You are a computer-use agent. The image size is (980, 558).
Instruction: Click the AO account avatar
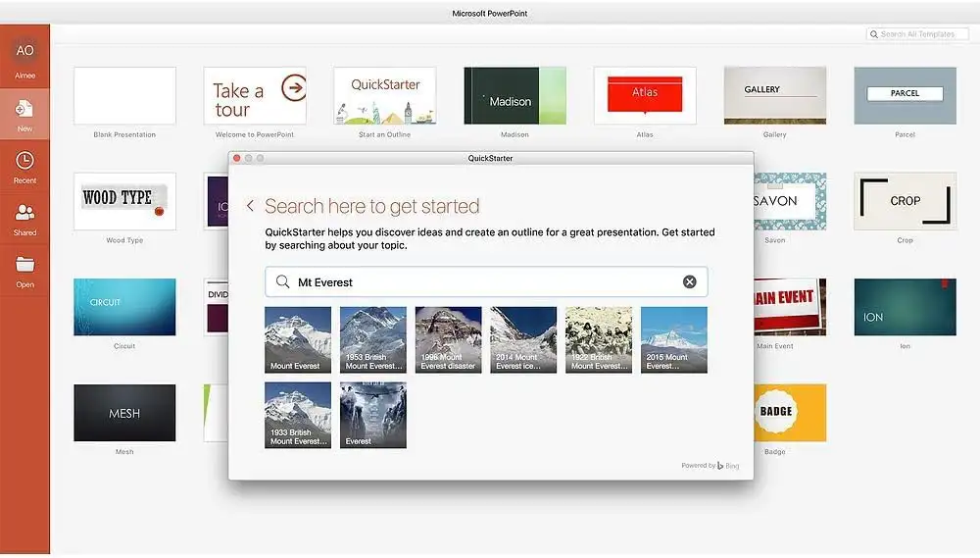24,51
